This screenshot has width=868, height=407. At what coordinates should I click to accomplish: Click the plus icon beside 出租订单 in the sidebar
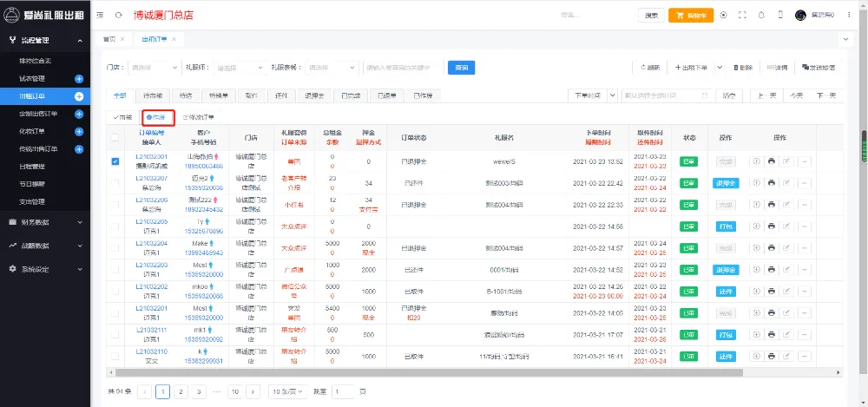click(79, 95)
